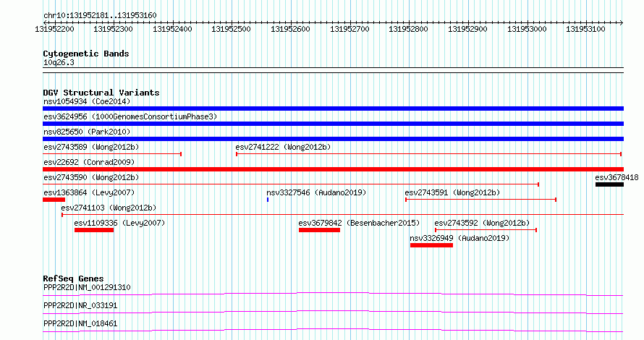Viewport: 644px width, 340px height.
Task: Click ruler position 131952800
Action: click(x=409, y=29)
